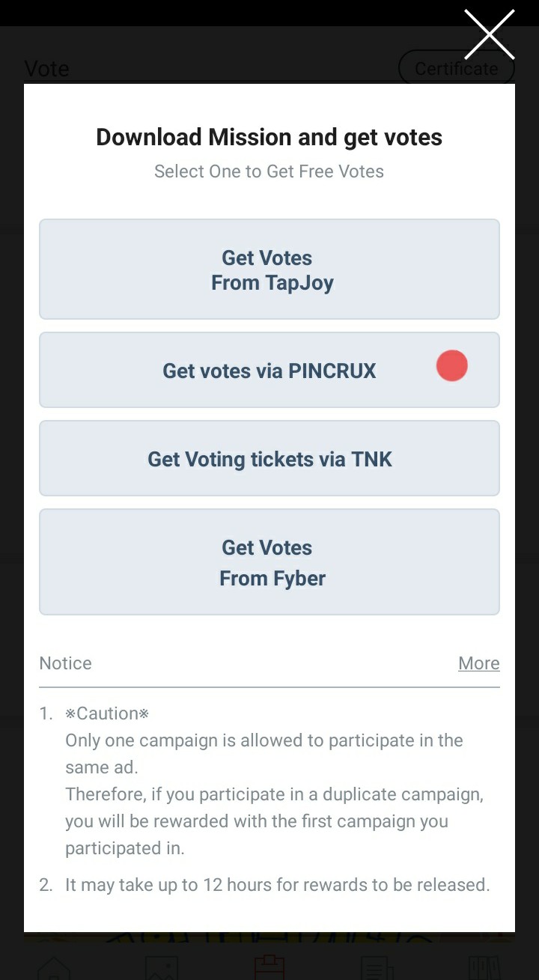Tap the red dot on PINCRUX
This screenshot has height=980, width=539.
[x=451, y=366]
